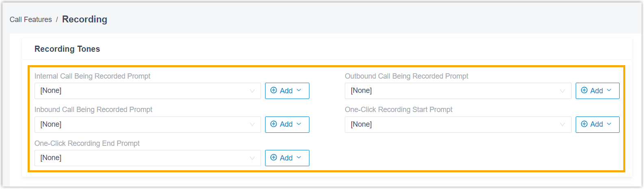Click plus icon beside Inbound Call prompt
Viewport: 644px width, 189px height.
click(x=274, y=124)
